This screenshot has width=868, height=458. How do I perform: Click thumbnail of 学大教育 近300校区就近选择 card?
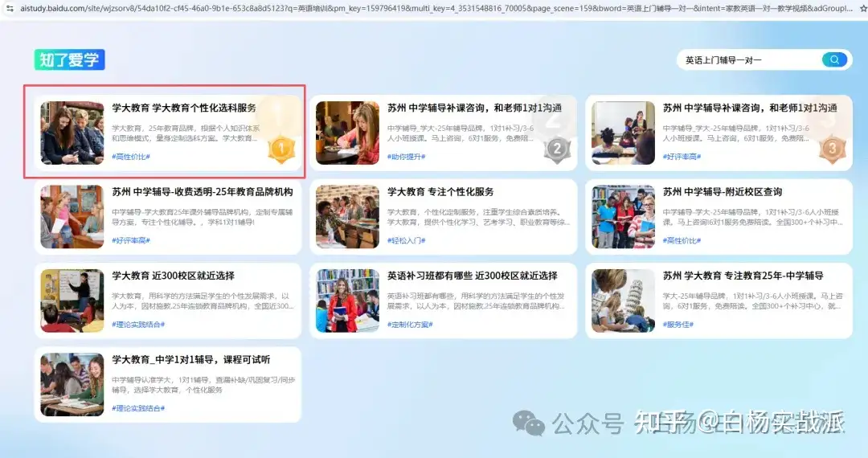72,301
